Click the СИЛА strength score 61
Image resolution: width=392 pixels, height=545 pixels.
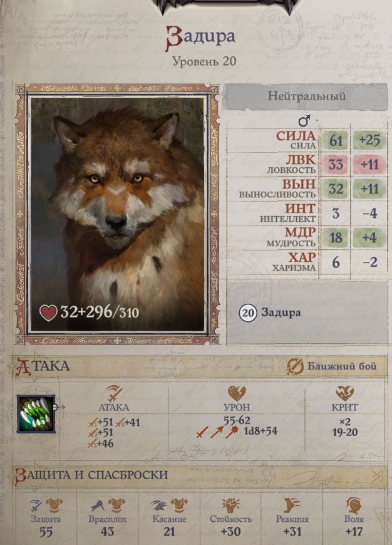(336, 140)
